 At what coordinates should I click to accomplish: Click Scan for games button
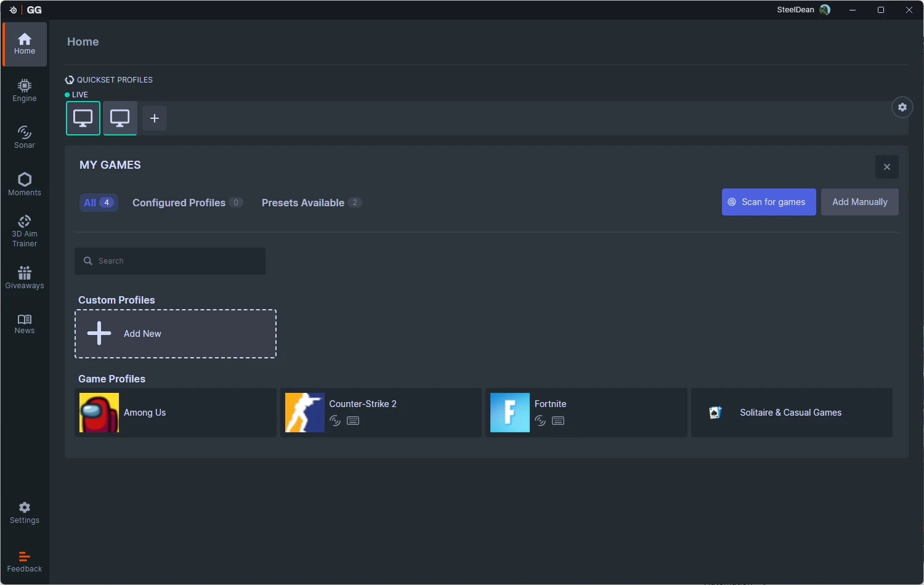[x=769, y=202]
